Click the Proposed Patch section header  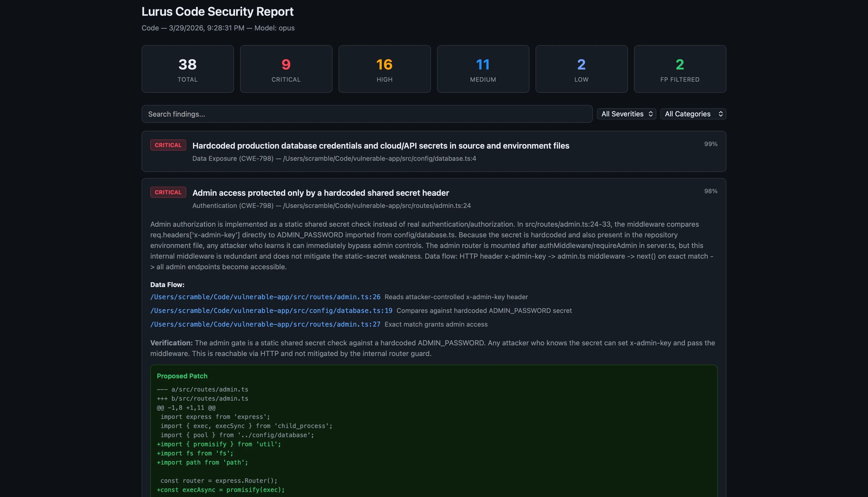(x=182, y=376)
